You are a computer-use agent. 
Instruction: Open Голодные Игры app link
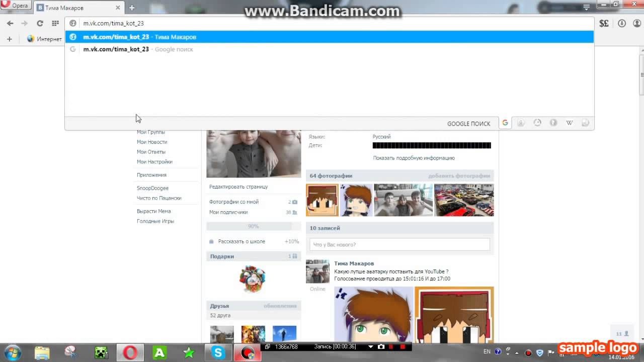[155, 221]
